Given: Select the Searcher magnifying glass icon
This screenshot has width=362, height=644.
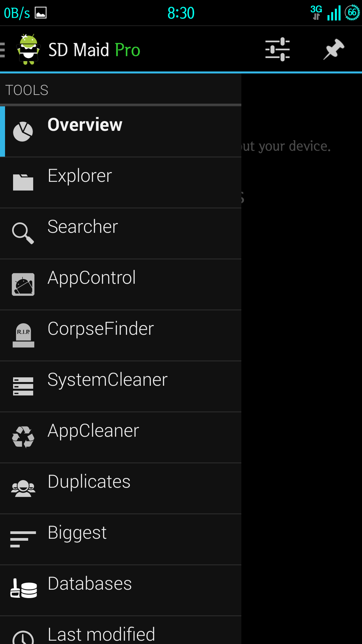Looking at the screenshot, I should point(23,233).
